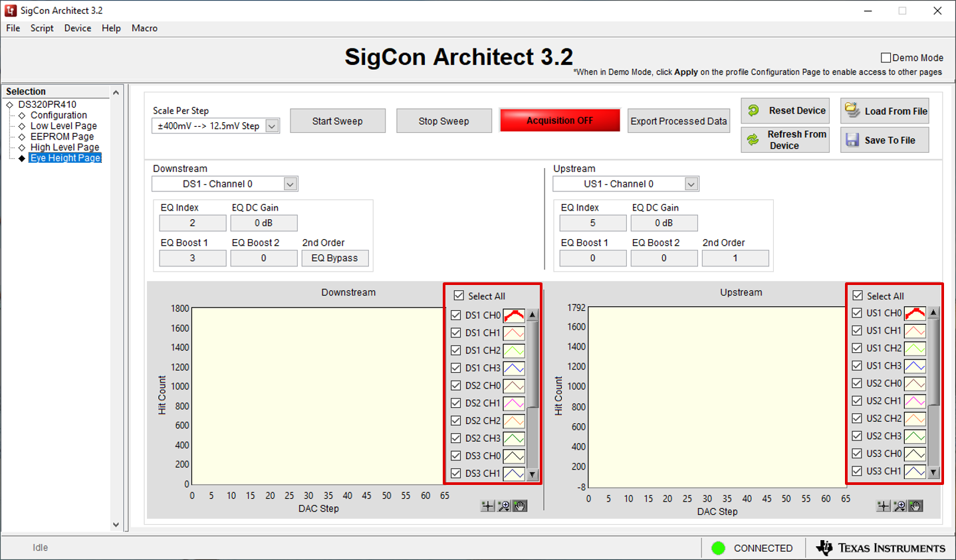Open the Device menu

tap(78, 28)
